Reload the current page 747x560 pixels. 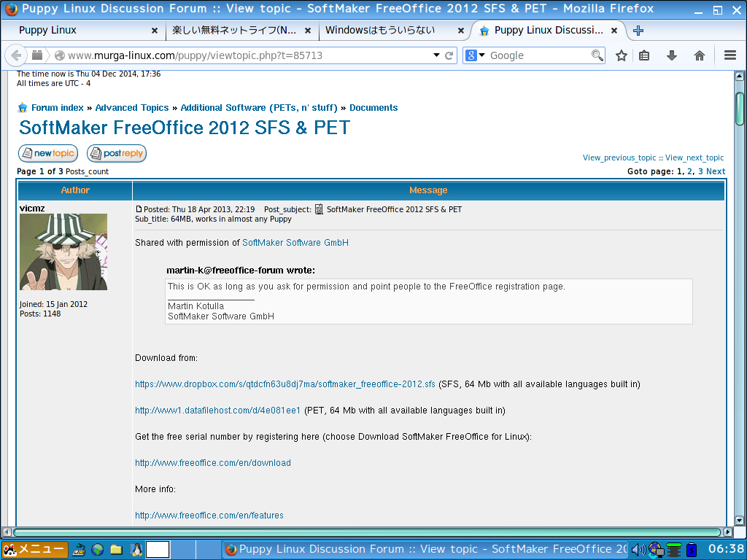pyautogui.click(x=449, y=55)
